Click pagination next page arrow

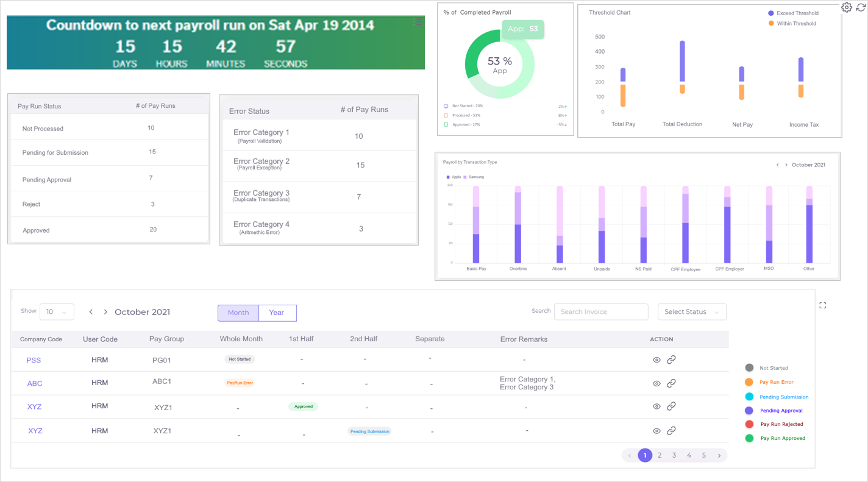point(719,455)
